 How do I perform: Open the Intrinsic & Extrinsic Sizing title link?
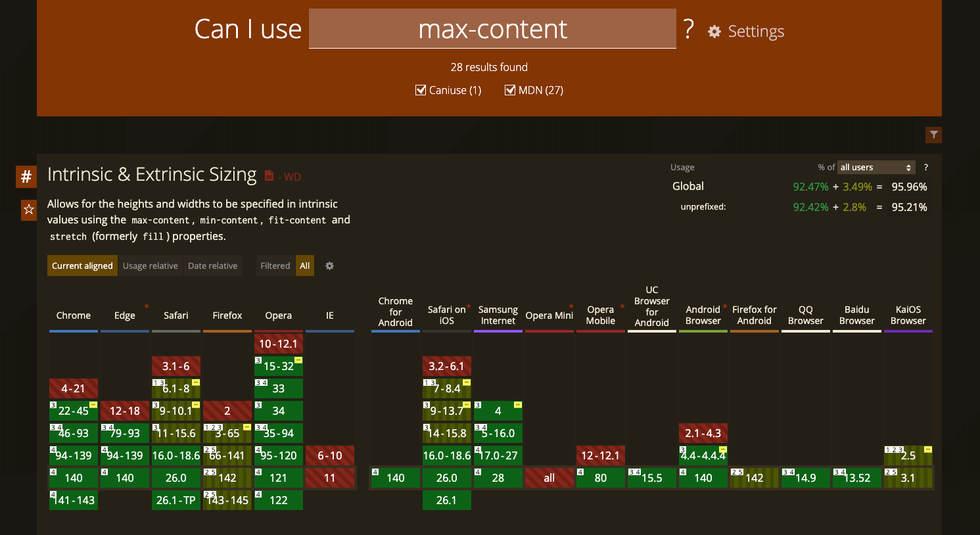(x=152, y=174)
